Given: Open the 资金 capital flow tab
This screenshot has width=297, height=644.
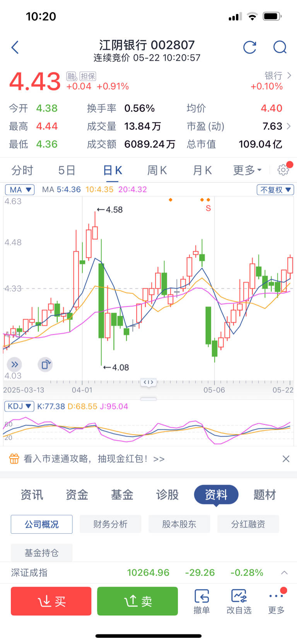Looking at the screenshot, I should point(77,495).
